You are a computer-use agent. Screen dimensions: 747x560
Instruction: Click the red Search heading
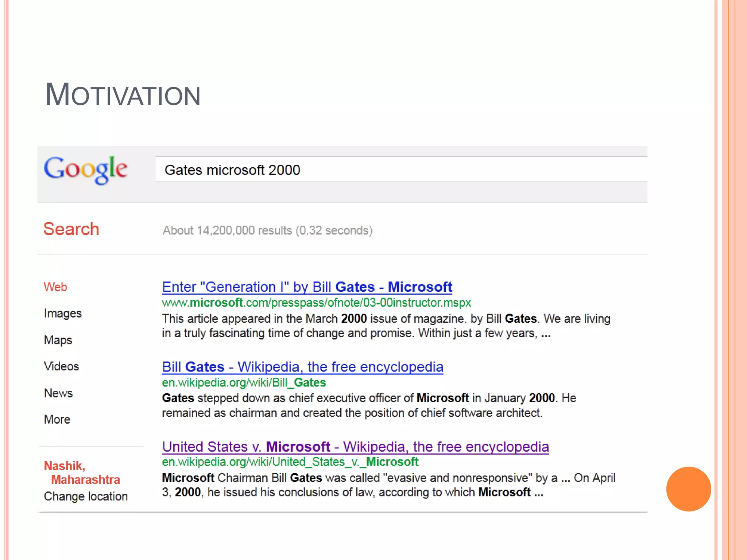pos(71,229)
